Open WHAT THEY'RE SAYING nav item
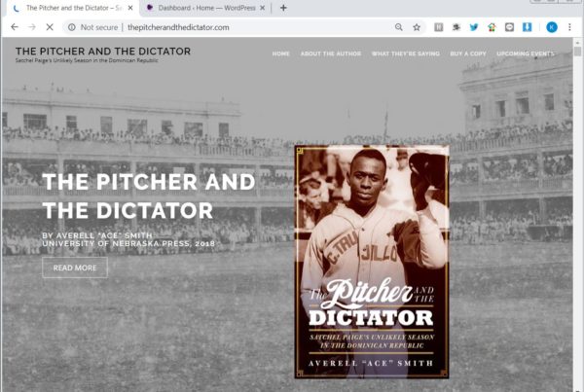 click(x=406, y=53)
